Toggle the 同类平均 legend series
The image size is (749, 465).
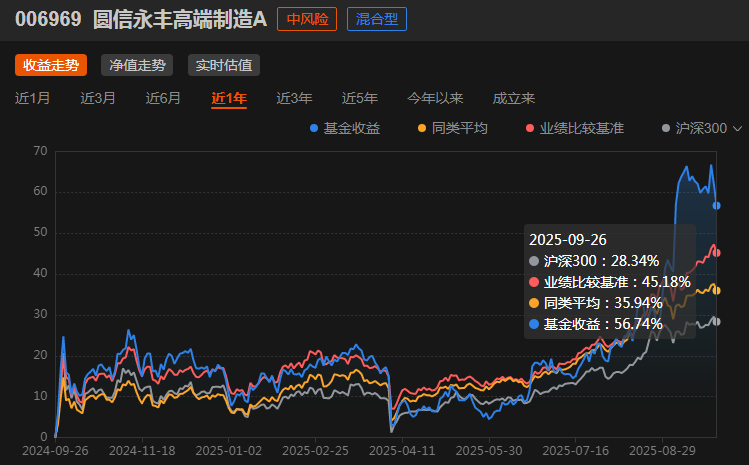[x=453, y=128]
